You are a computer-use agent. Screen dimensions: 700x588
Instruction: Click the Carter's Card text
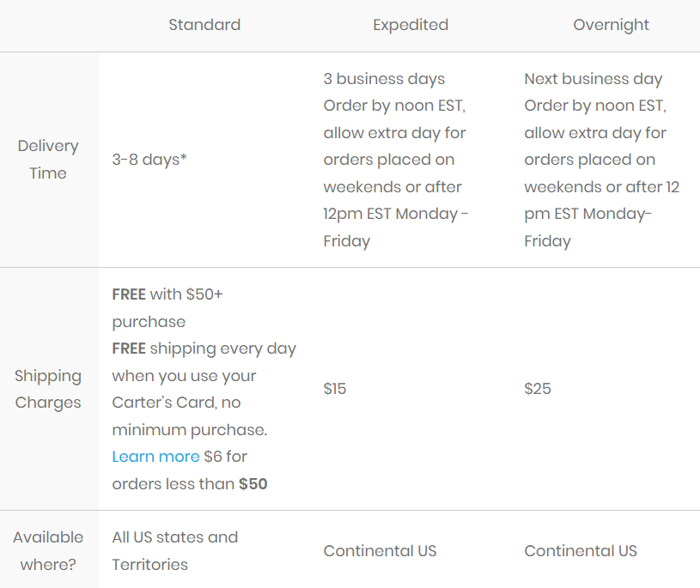[x=159, y=403]
